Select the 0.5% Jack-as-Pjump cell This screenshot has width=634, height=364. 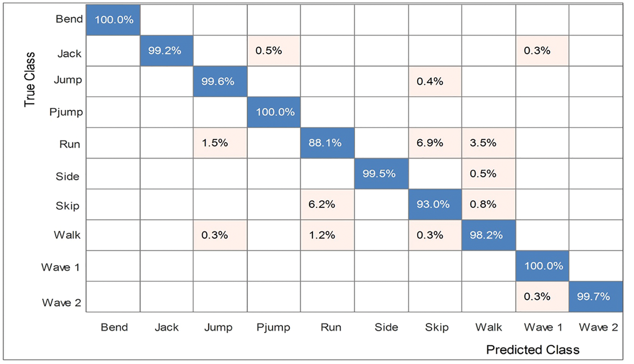pos(274,51)
